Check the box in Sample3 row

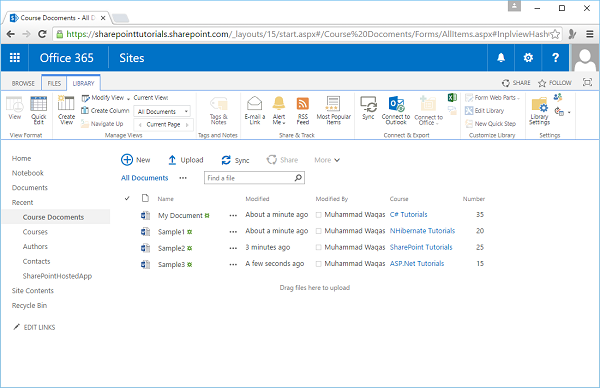(x=318, y=264)
